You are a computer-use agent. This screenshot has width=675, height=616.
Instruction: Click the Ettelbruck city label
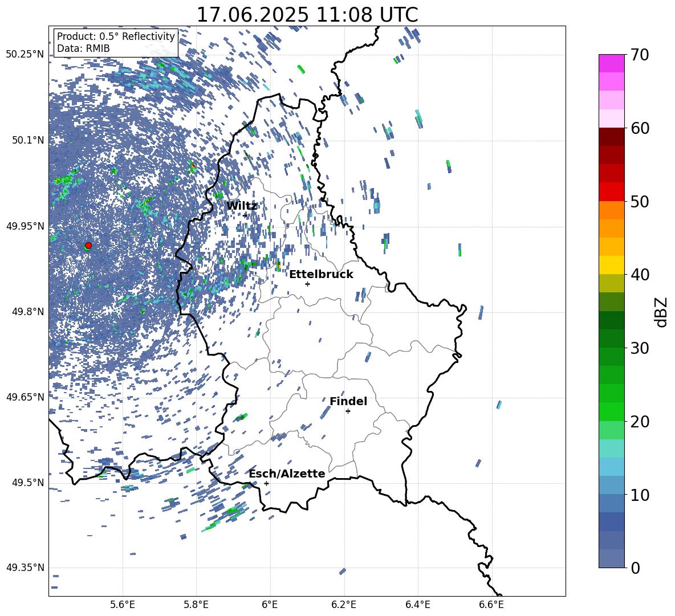pyautogui.click(x=321, y=275)
